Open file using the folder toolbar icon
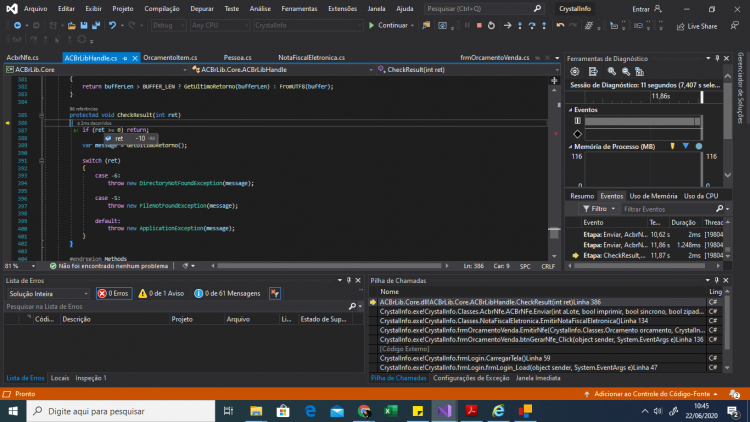The height and width of the screenshot is (422, 750). [x=71, y=25]
